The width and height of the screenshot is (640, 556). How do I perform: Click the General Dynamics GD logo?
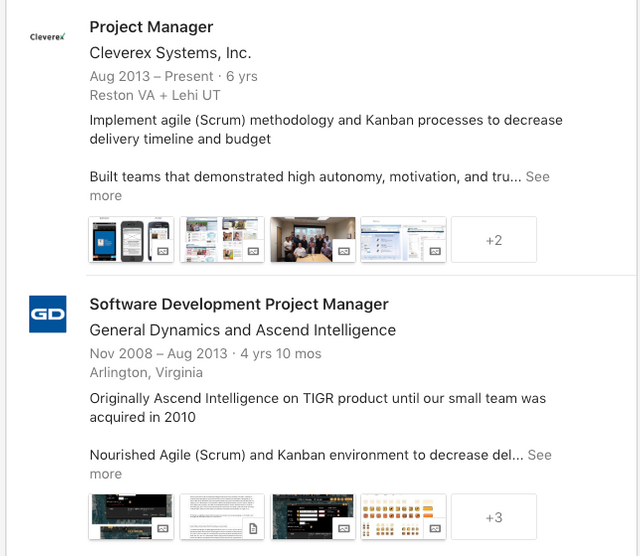coord(47,314)
